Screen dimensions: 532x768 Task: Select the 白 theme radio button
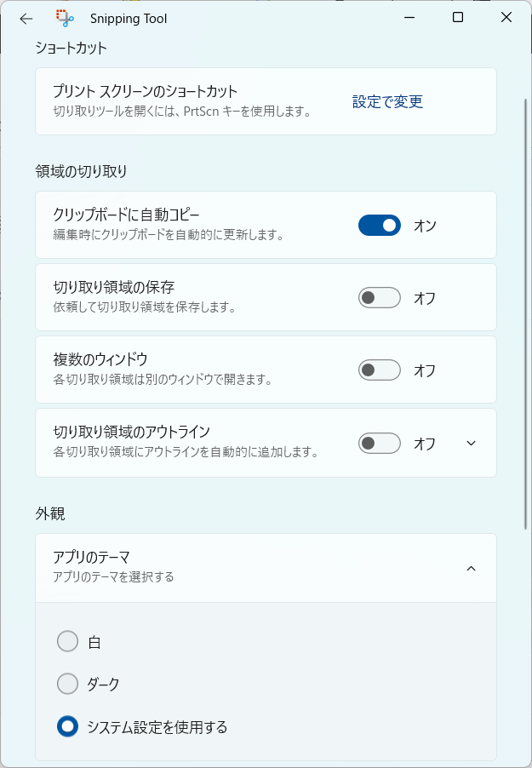(x=67, y=641)
